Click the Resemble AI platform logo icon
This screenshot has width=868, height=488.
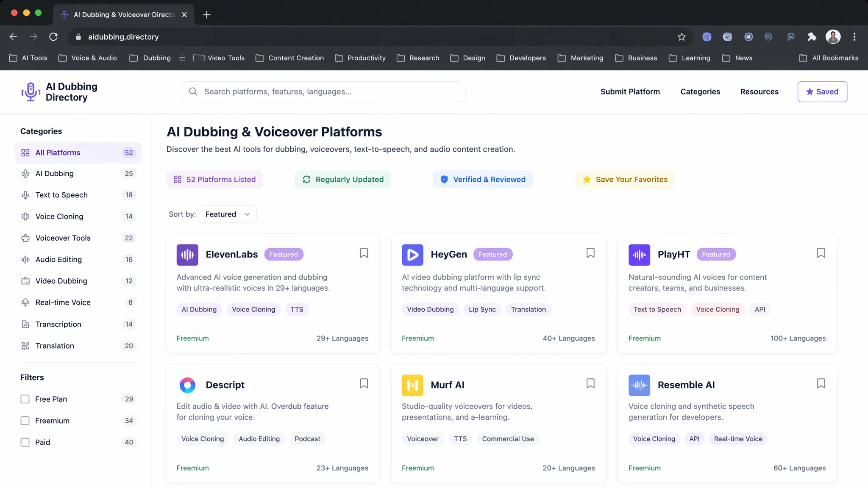(x=639, y=385)
